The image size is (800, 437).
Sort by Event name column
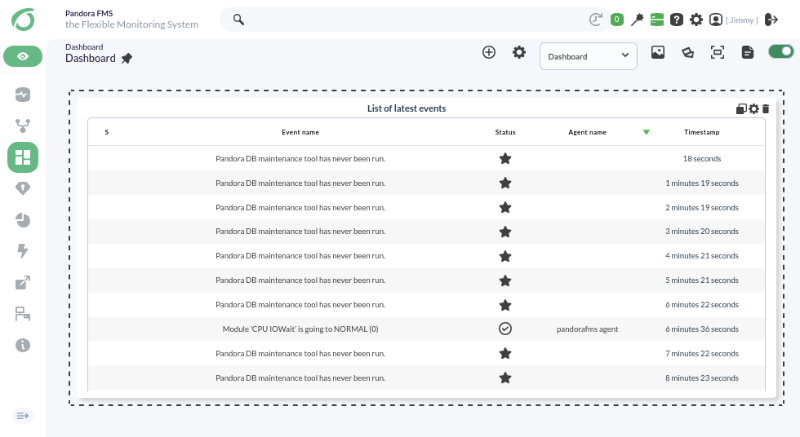[x=300, y=132]
